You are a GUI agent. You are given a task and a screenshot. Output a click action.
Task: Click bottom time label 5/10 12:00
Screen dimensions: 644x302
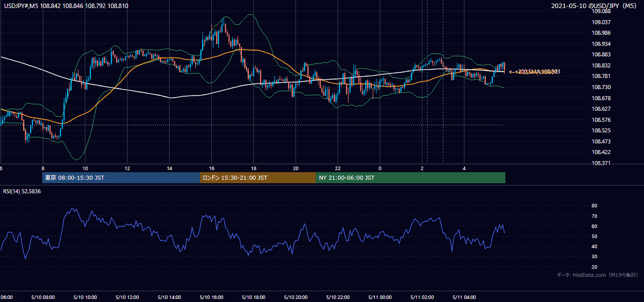(x=127, y=297)
